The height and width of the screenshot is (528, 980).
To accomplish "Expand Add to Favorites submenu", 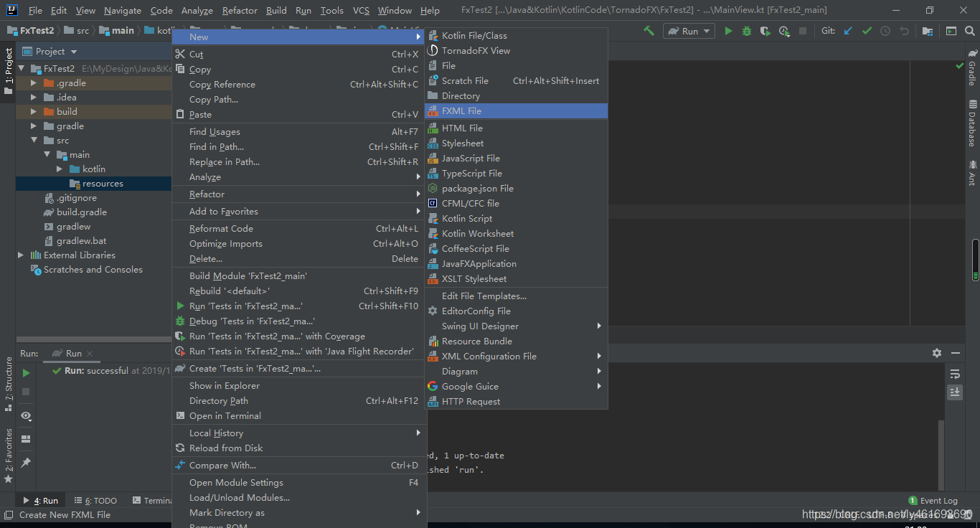I will pyautogui.click(x=298, y=211).
